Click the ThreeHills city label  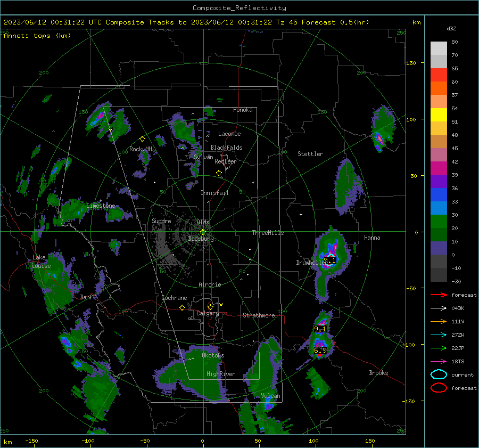268,233
